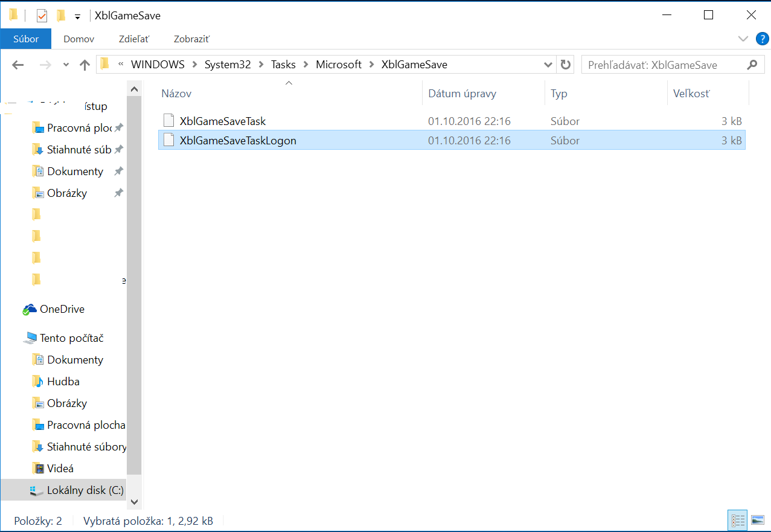
Task: Open the Súbor tab
Action: pyautogui.click(x=26, y=39)
